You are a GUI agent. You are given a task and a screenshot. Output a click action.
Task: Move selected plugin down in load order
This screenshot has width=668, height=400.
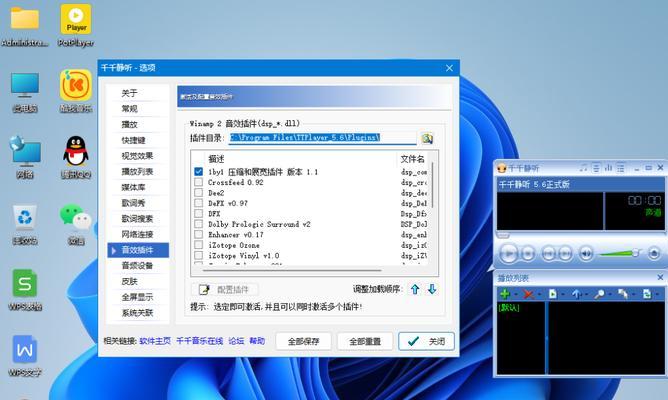(432, 290)
